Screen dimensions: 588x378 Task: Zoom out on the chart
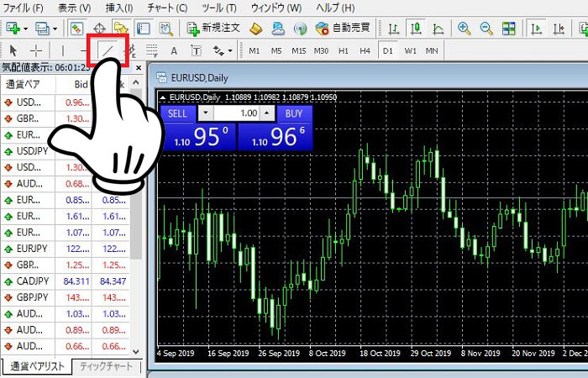pyautogui.click(x=486, y=29)
